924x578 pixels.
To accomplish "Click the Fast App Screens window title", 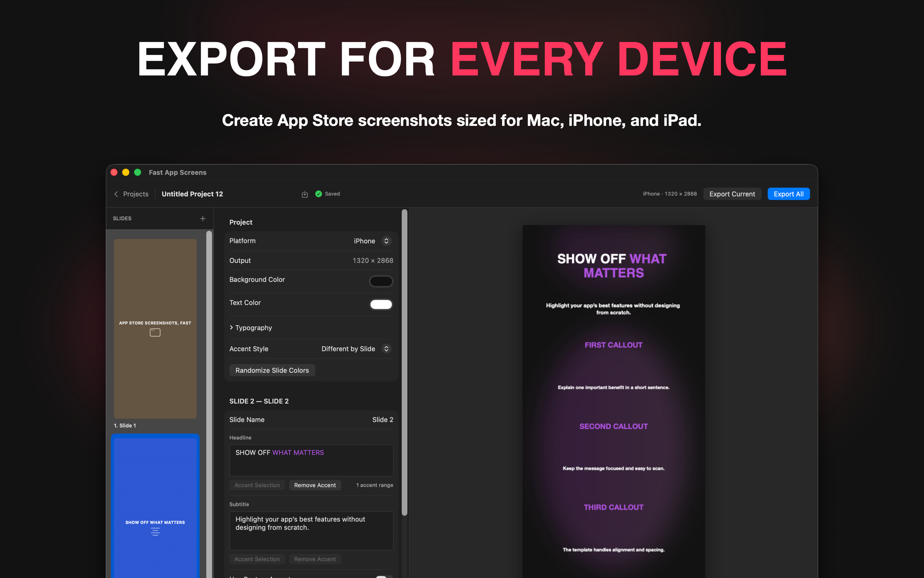I will [177, 172].
